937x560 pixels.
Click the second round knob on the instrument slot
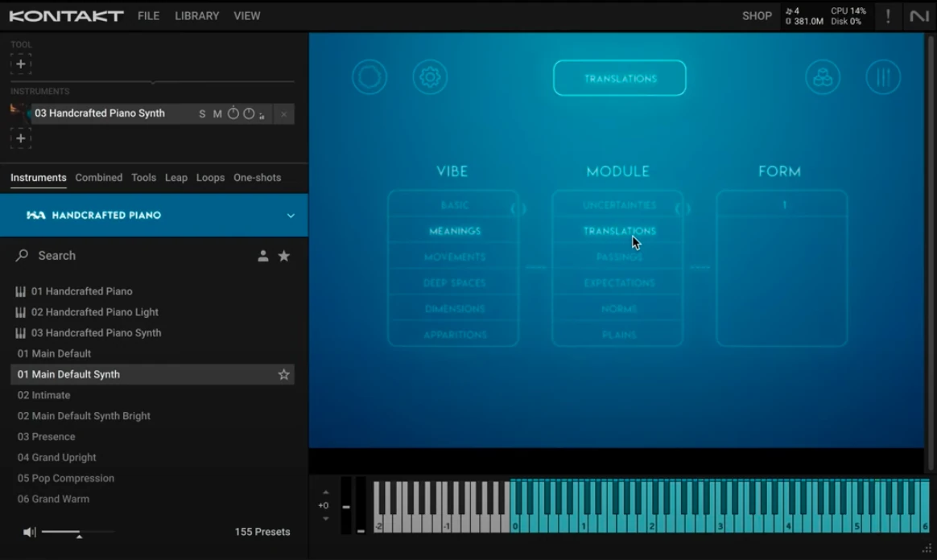coord(249,113)
